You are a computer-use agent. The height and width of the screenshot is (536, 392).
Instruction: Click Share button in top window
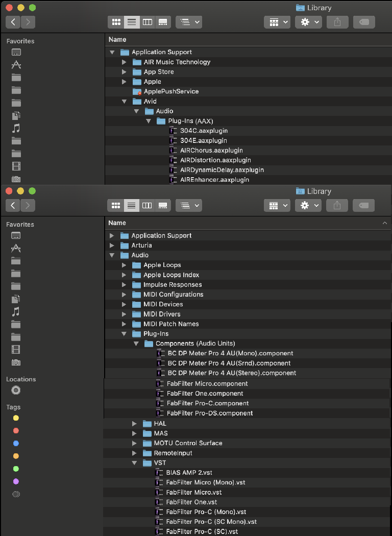point(337,22)
